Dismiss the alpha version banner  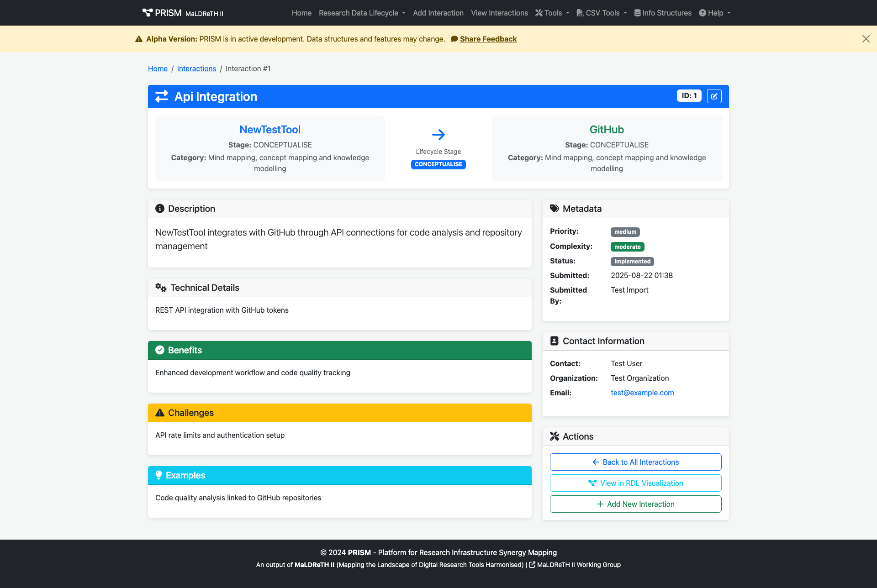(866, 39)
